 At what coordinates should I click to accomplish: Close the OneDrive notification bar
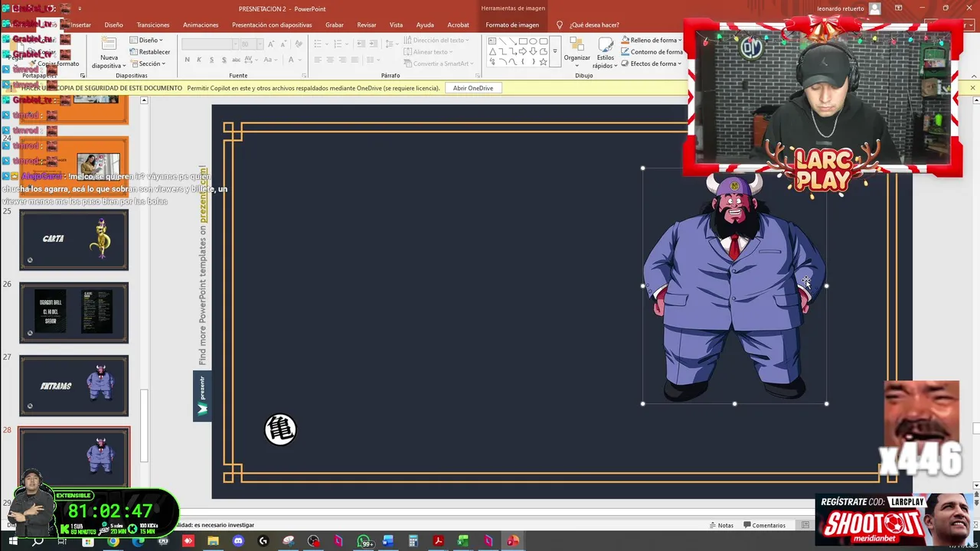coord(972,88)
